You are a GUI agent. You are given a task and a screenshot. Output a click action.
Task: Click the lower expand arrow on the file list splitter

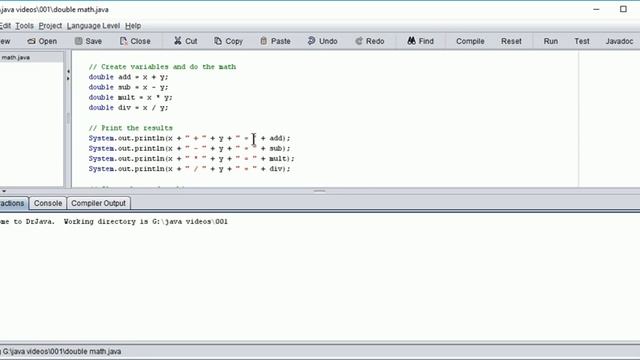pos(68,78)
